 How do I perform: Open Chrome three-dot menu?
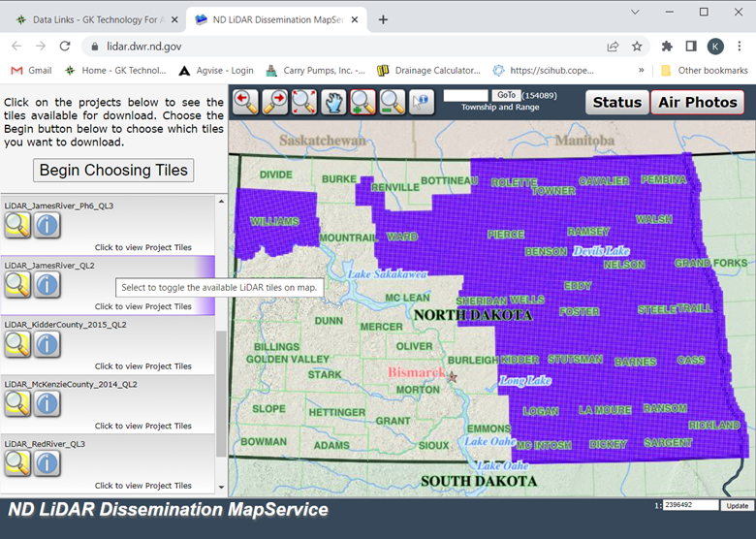tap(740, 47)
